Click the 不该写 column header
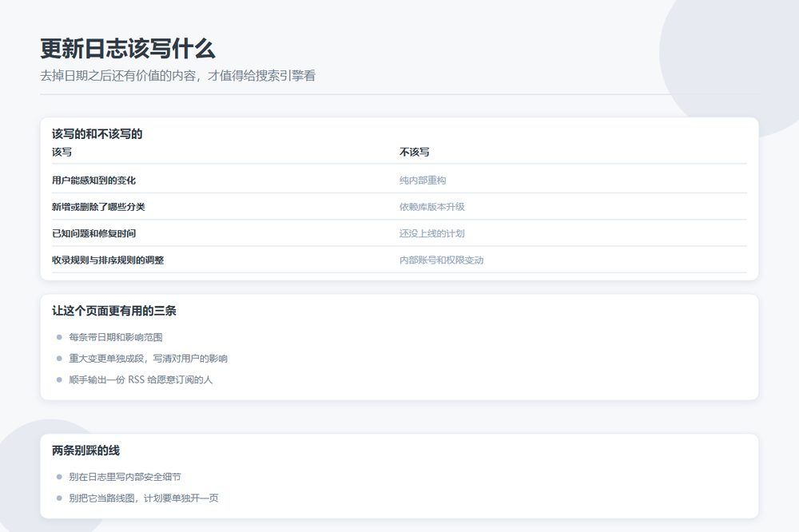This screenshot has height=532, width=799. click(414, 152)
